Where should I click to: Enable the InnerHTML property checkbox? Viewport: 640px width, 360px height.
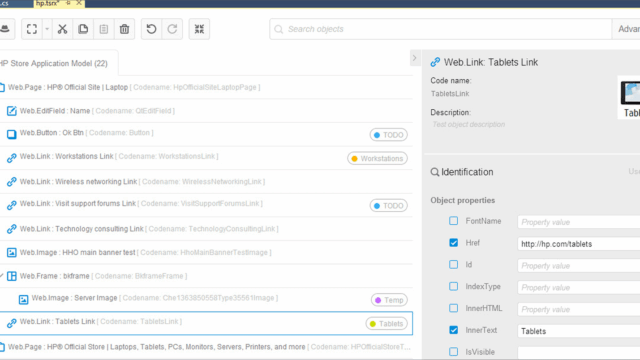(x=453, y=308)
